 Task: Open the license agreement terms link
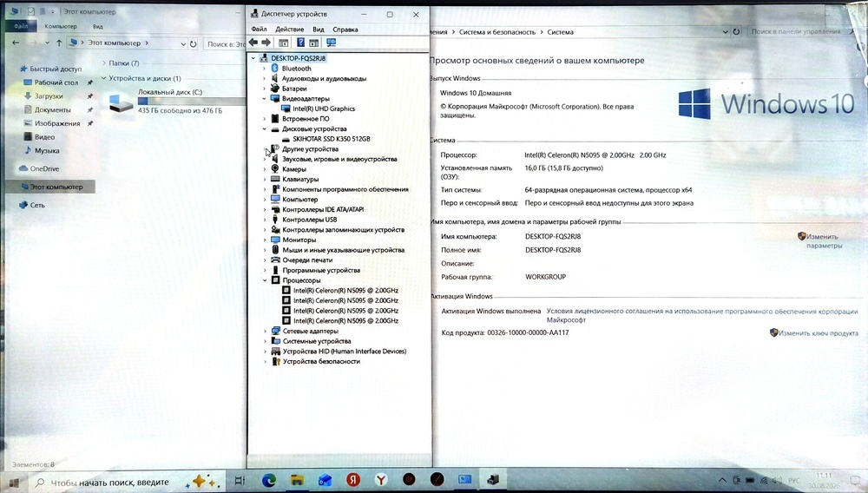(x=702, y=315)
